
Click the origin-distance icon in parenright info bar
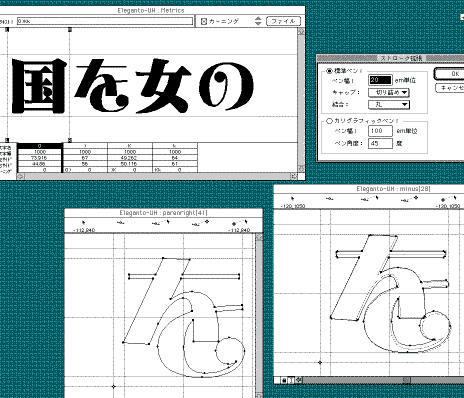point(200,223)
